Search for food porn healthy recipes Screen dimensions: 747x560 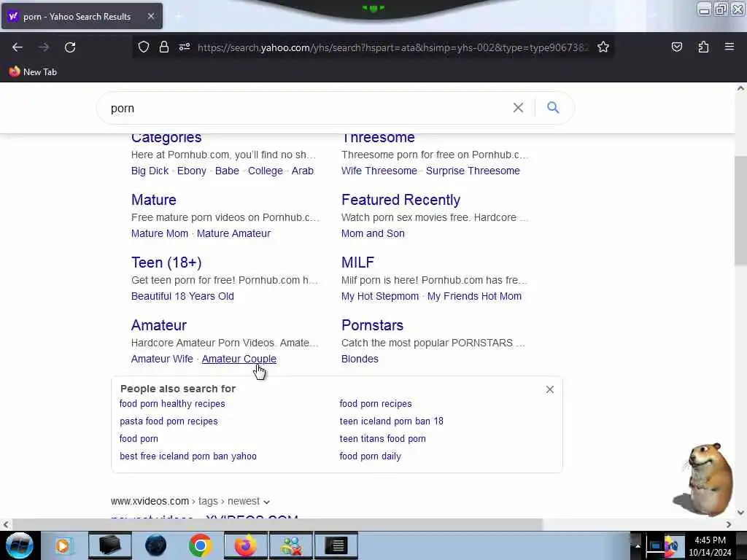click(x=172, y=404)
